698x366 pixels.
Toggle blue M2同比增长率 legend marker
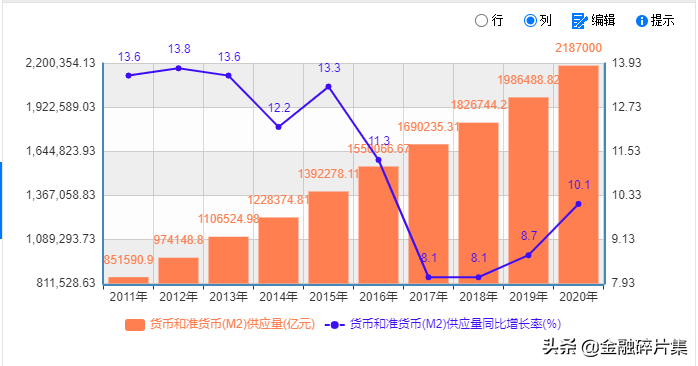334,325
